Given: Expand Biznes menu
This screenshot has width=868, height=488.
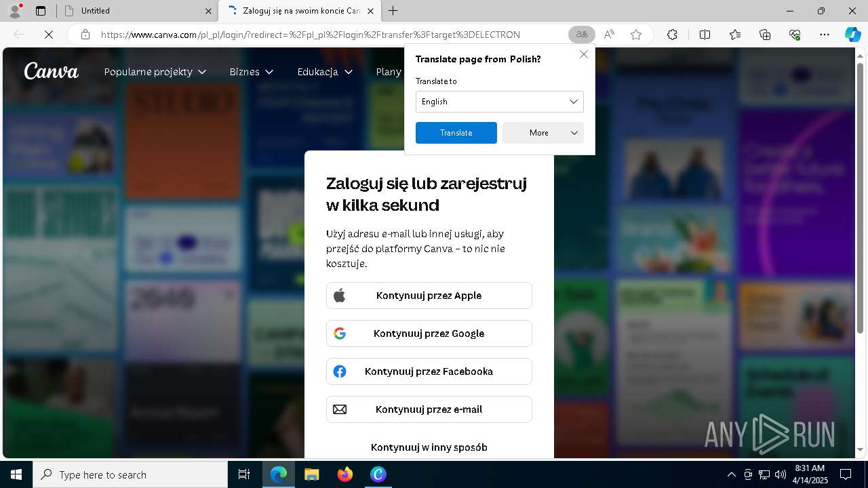Looking at the screenshot, I should pyautogui.click(x=252, y=72).
